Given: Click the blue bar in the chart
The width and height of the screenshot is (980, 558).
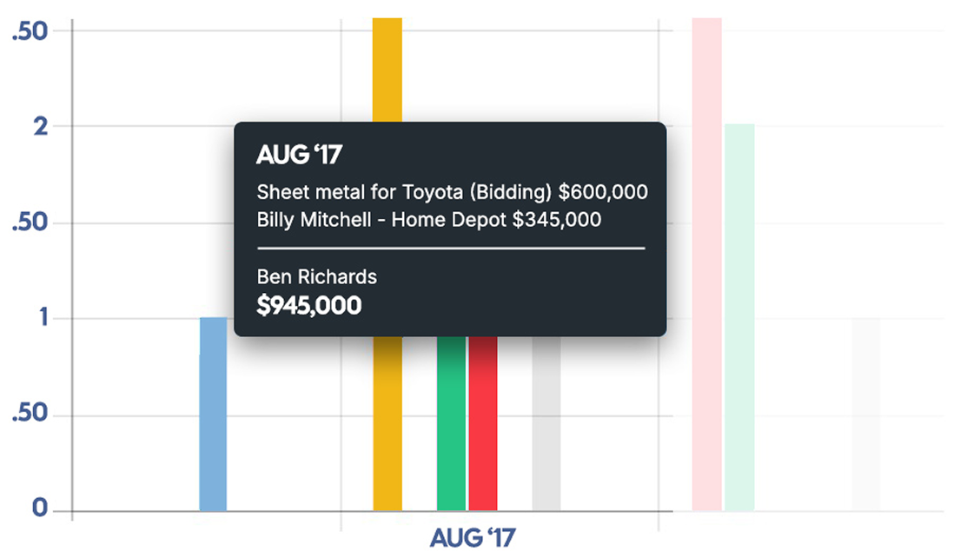Looking at the screenshot, I should tap(213, 414).
